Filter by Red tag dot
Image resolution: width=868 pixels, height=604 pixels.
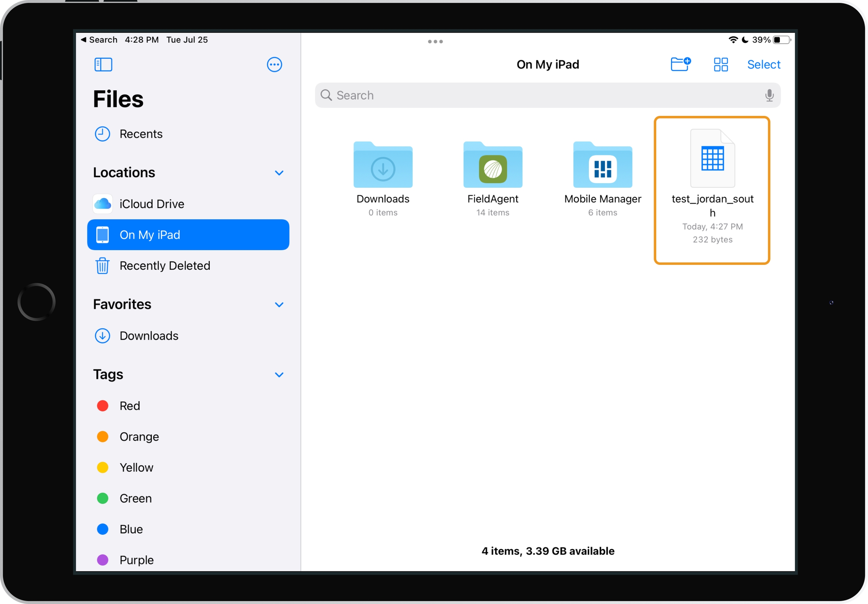102,406
